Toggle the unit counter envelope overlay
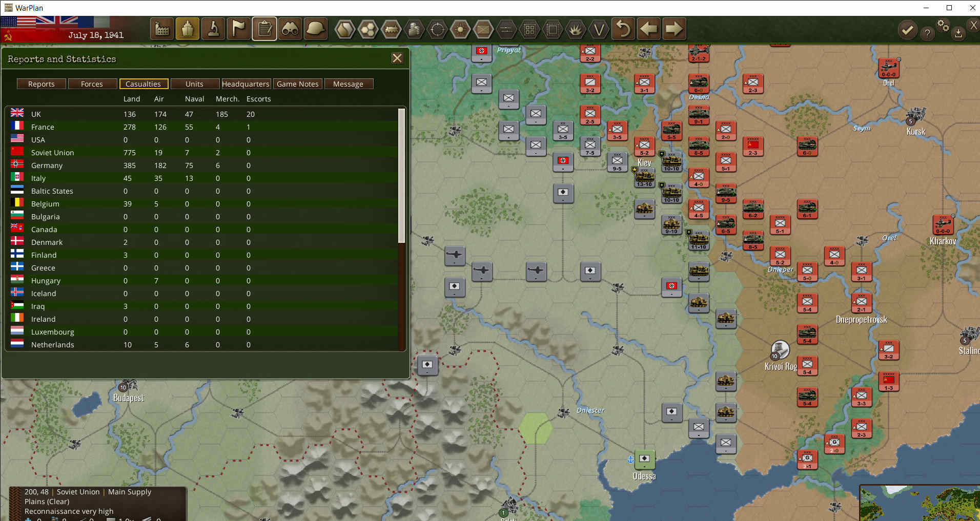Screen dimensions: 980x521 (483, 29)
